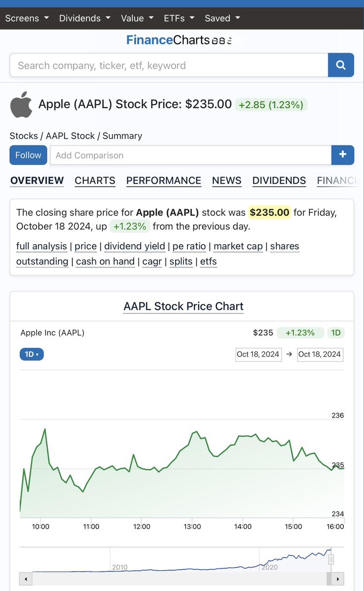Image resolution: width=364 pixels, height=591 pixels.
Task: Open the market cap link
Action: tap(238, 246)
